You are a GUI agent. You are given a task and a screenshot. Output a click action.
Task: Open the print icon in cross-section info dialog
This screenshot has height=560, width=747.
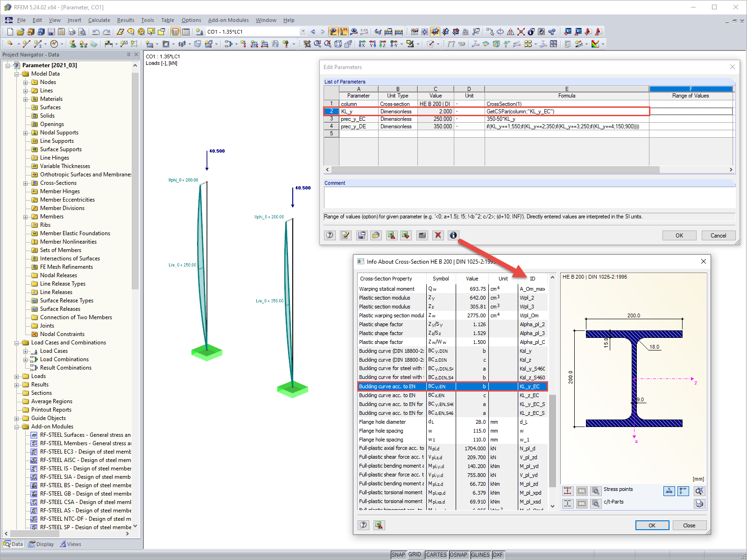click(699, 504)
